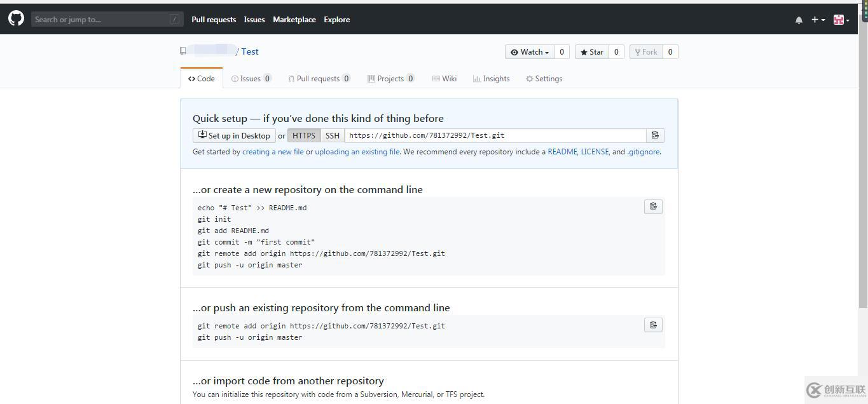Follow the uploading an existing file link
Screen dimensions: 868x404
click(x=357, y=152)
